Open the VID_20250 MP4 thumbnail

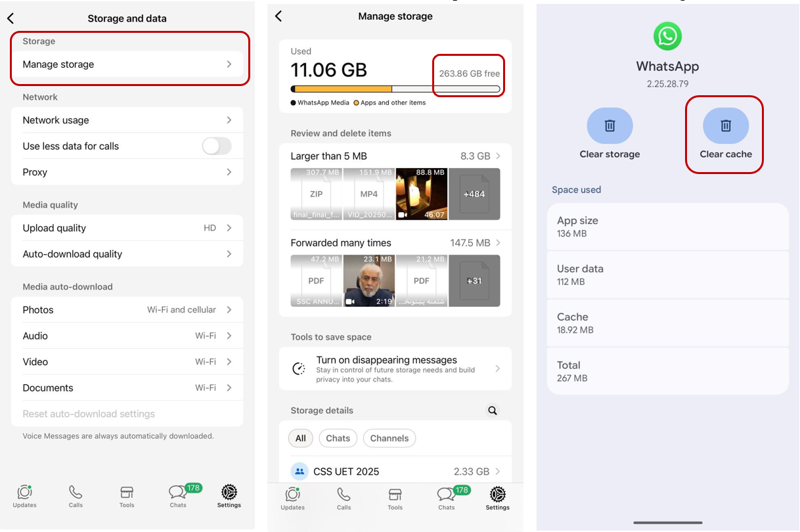coord(369,194)
